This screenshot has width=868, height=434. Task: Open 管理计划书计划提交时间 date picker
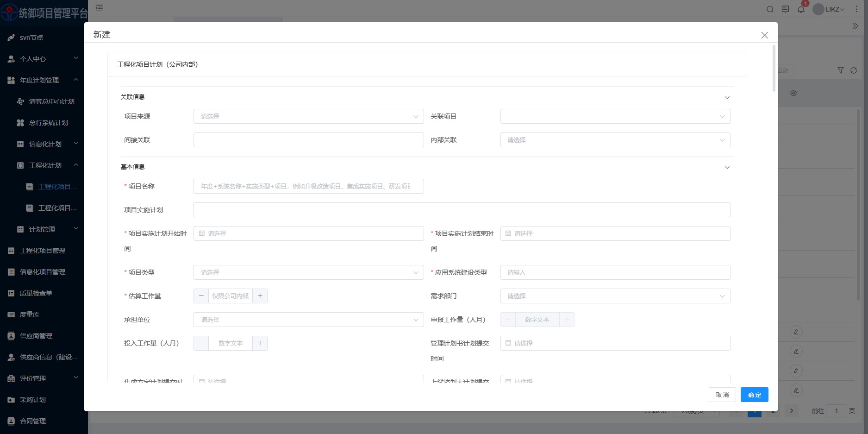(615, 343)
